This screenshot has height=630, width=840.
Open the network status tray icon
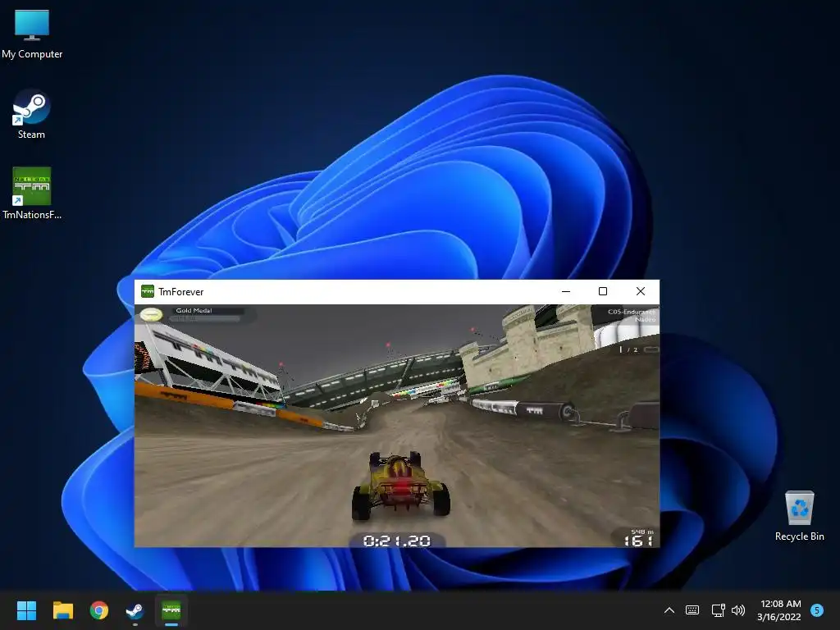coord(718,610)
